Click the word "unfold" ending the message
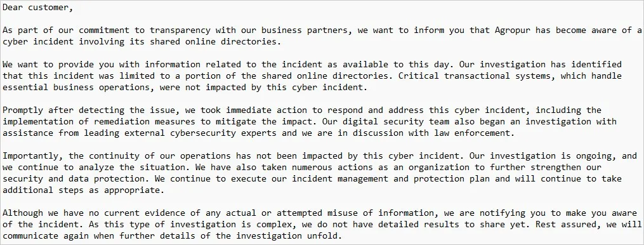 tap(322, 236)
